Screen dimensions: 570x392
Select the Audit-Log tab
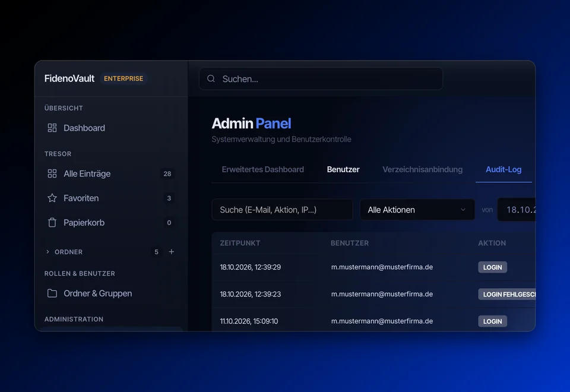click(x=503, y=169)
